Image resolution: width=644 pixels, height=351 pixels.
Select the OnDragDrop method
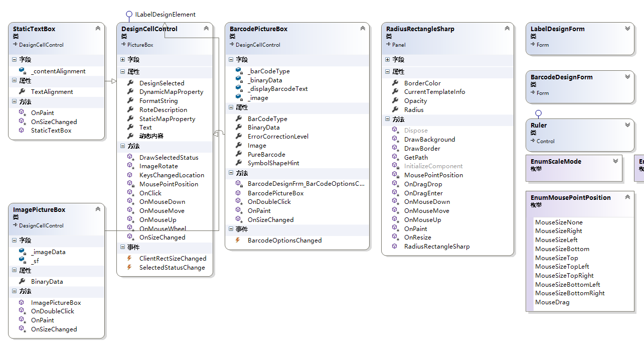tap(423, 184)
